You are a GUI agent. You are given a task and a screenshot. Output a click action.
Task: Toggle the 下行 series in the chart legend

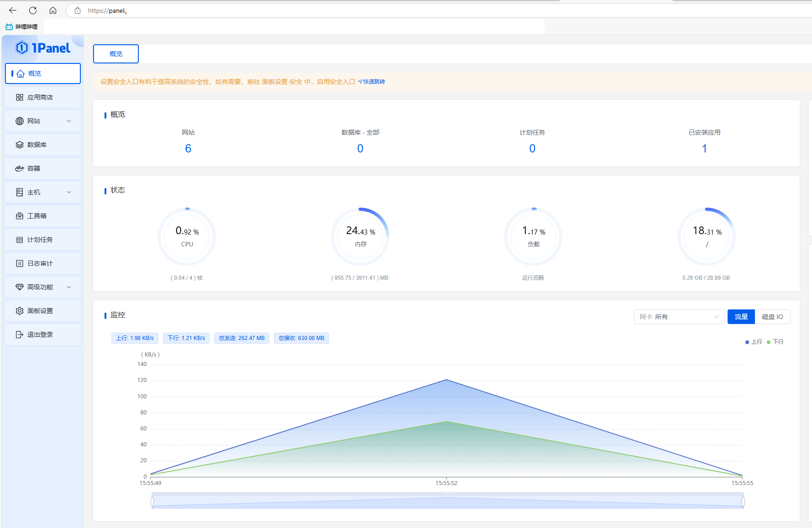click(x=775, y=342)
